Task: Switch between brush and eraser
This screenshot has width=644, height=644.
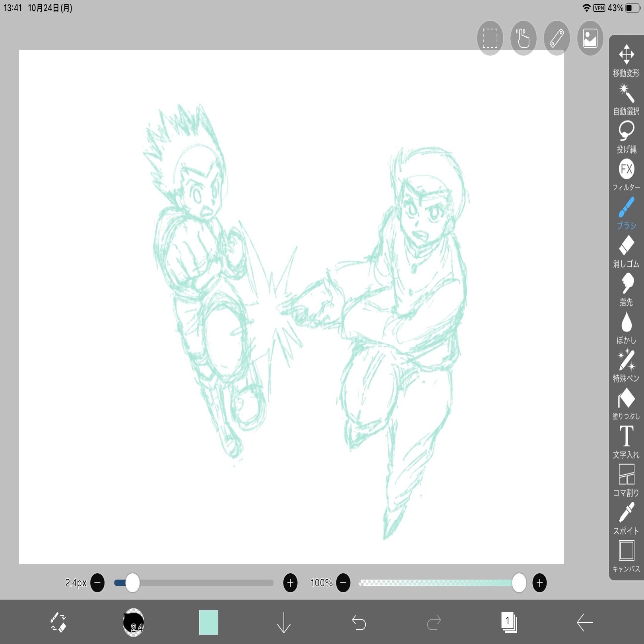Action: click(x=58, y=622)
